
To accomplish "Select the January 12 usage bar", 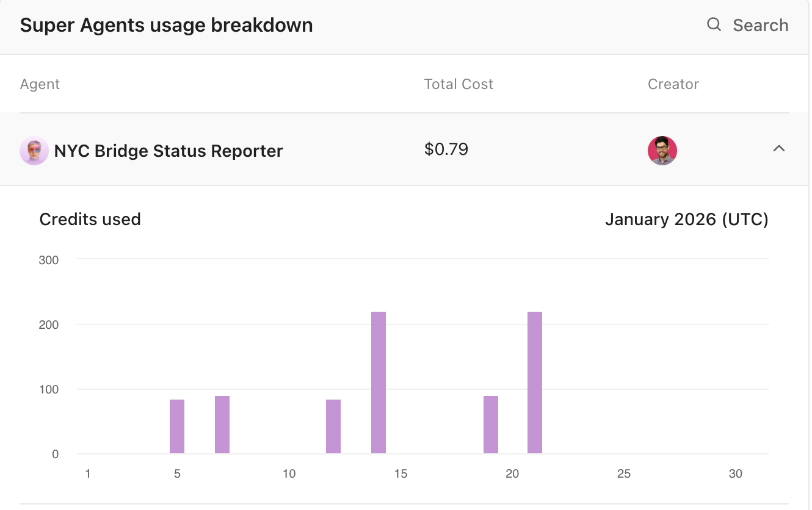I will click(x=333, y=426).
